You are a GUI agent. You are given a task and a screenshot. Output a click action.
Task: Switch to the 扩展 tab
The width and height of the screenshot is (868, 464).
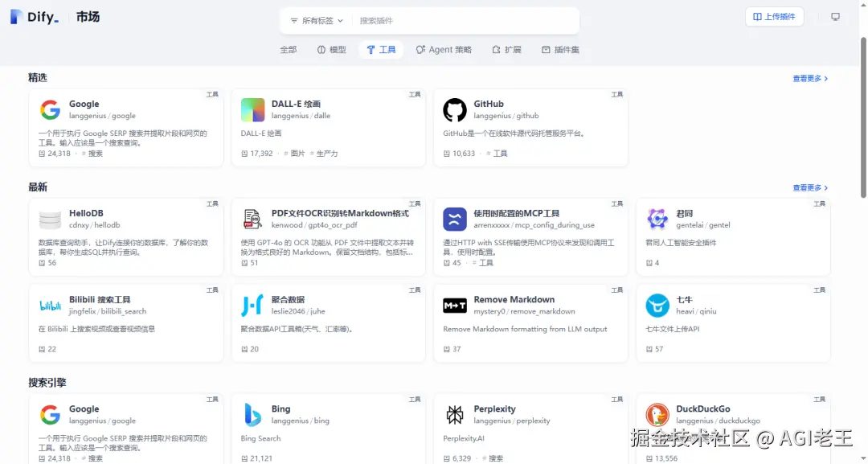click(x=506, y=50)
